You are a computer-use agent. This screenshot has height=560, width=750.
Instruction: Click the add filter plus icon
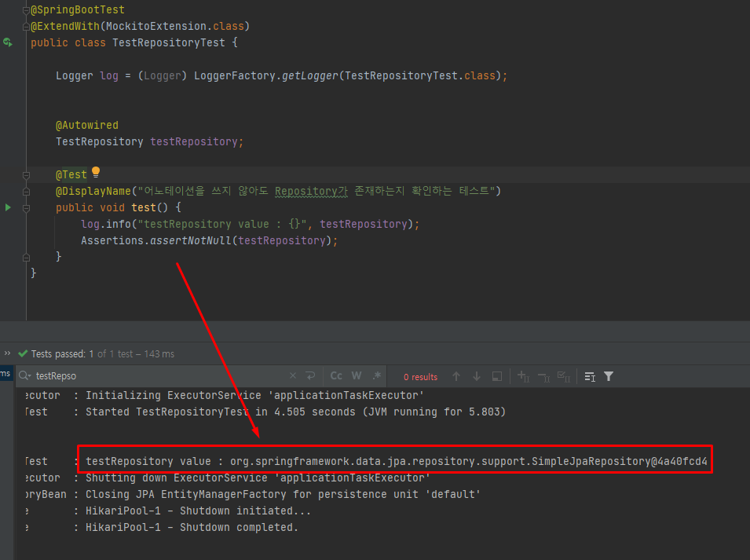[521, 375]
